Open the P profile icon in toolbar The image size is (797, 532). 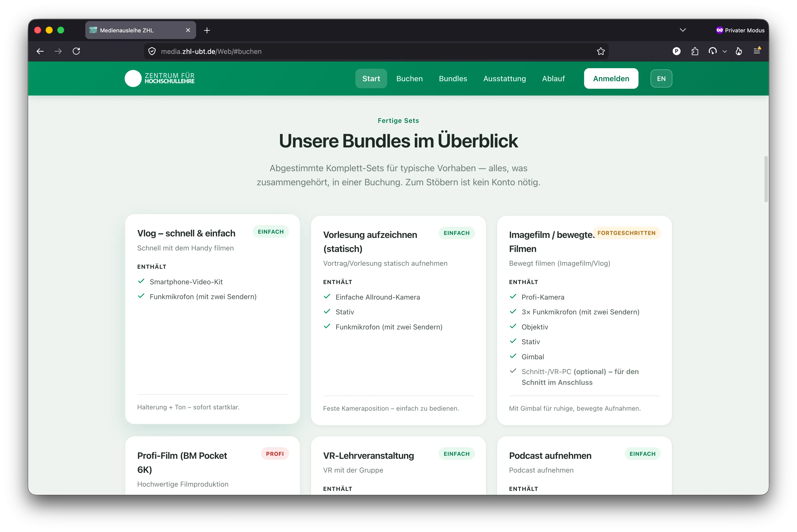676,51
